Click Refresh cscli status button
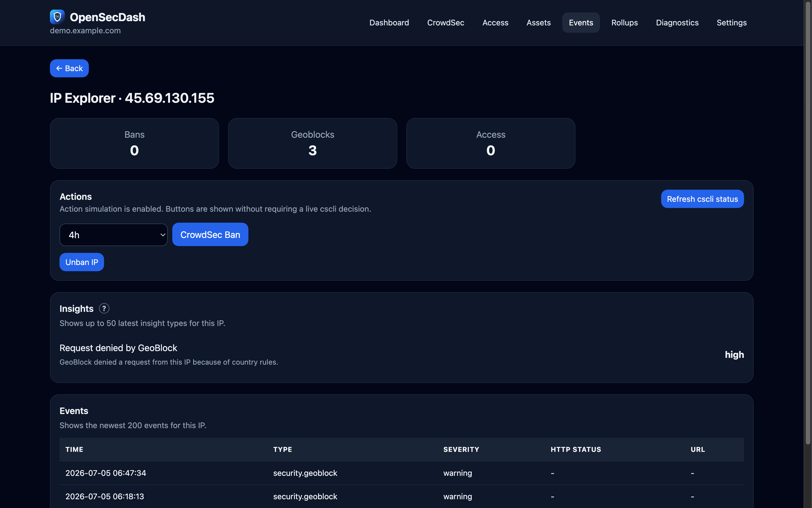The image size is (812, 508). click(702, 199)
